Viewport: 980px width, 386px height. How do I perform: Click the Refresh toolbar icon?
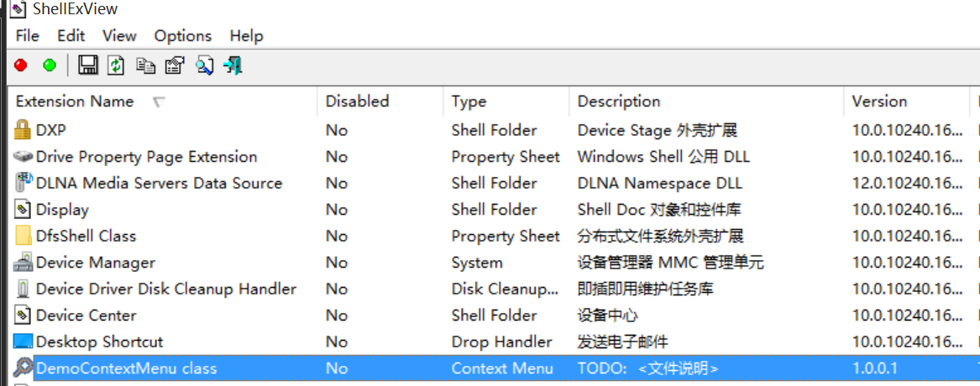click(x=116, y=65)
